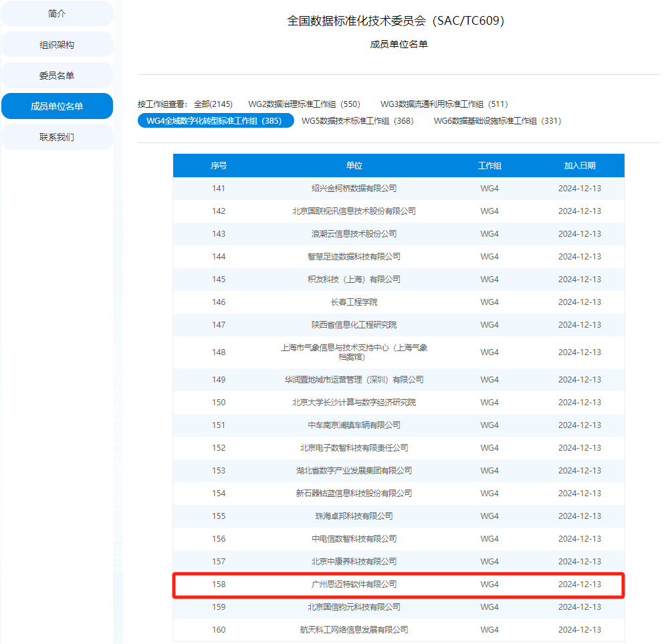Click the 单位 column header

[x=354, y=166]
